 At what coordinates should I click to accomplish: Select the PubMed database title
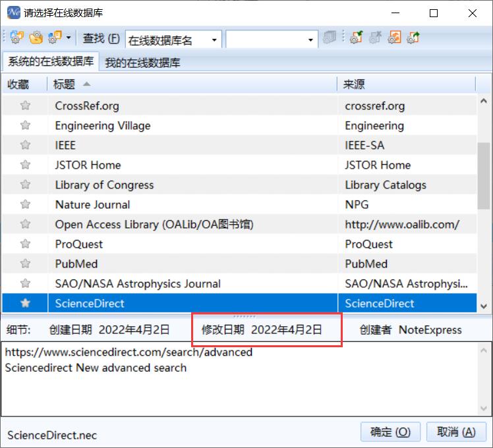point(76,264)
